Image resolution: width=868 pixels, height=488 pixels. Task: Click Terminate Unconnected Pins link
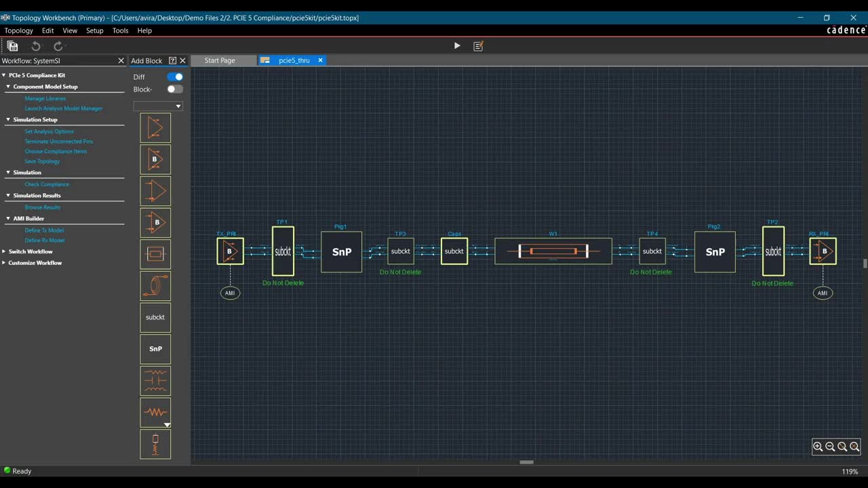click(59, 142)
